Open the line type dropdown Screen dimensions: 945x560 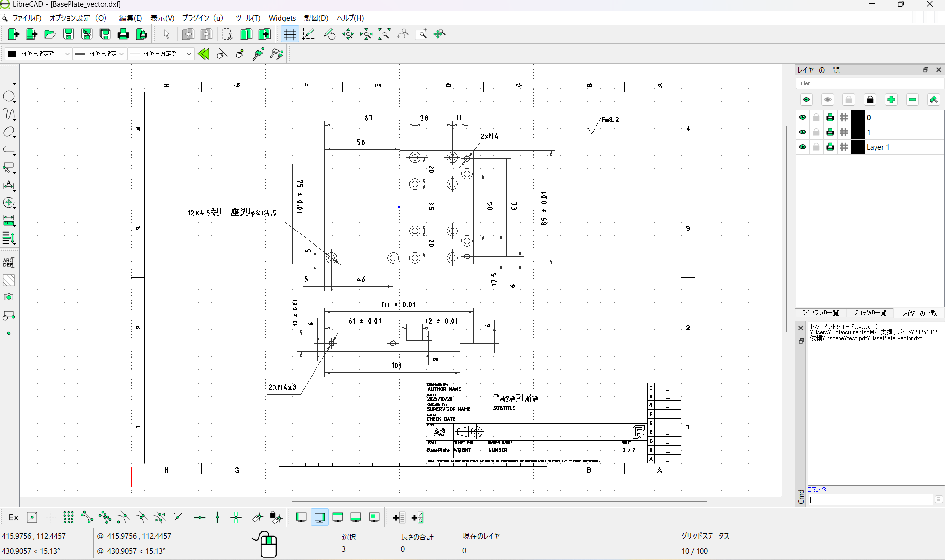point(161,53)
